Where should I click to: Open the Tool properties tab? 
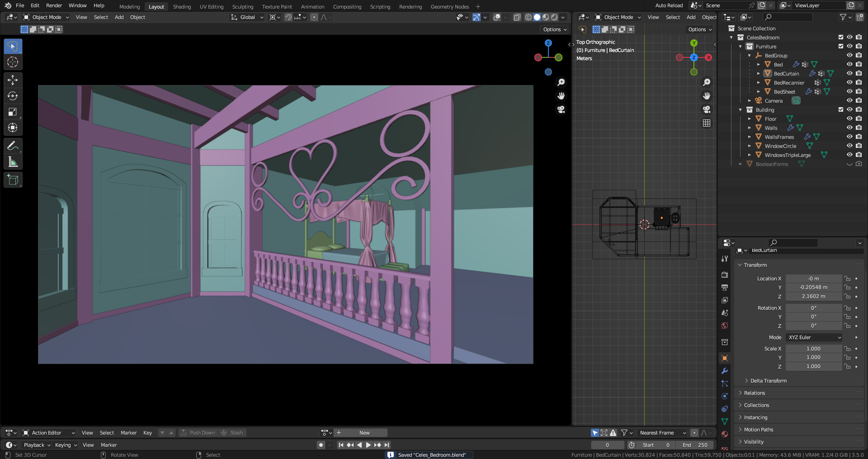point(725,259)
